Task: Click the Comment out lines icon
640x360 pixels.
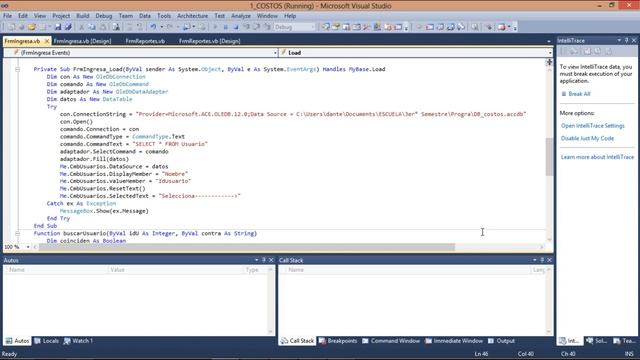Action: (x=129, y=27)
